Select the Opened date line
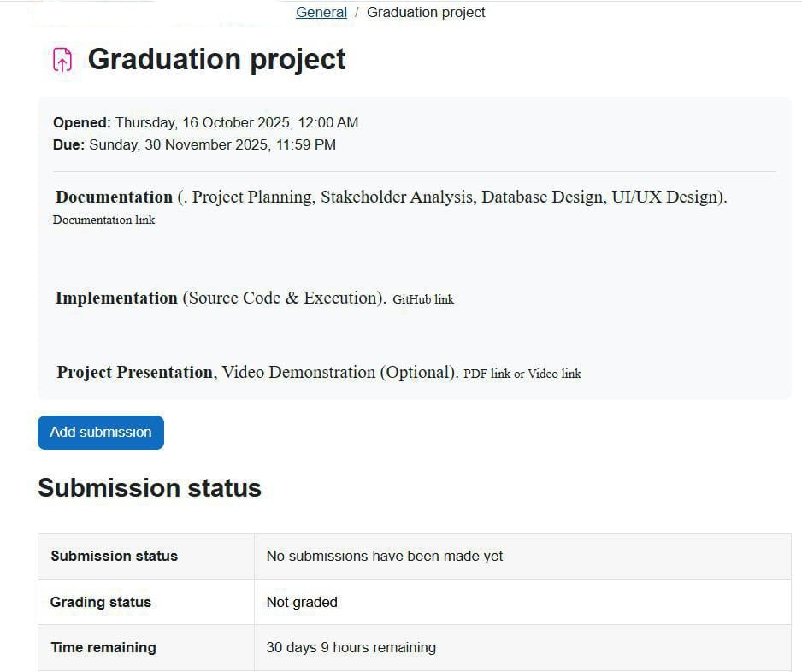The width and height of the screenshot is (802, 672). pos(205,122)
